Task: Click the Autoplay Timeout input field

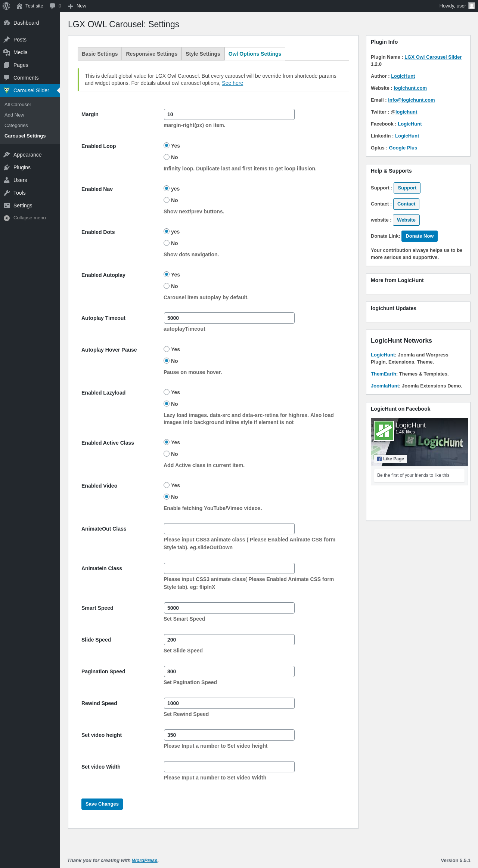Action: 229,318
